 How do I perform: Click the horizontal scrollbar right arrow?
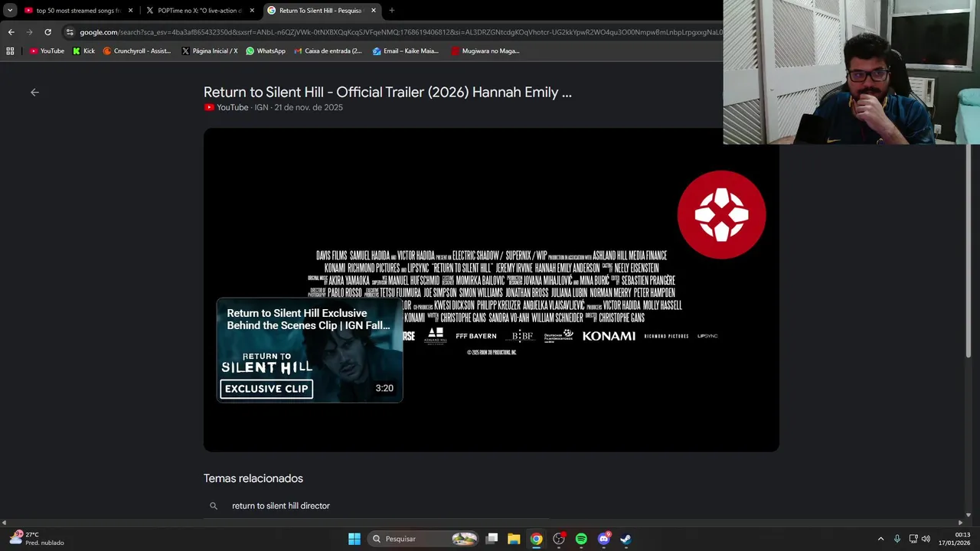[960, 523]
